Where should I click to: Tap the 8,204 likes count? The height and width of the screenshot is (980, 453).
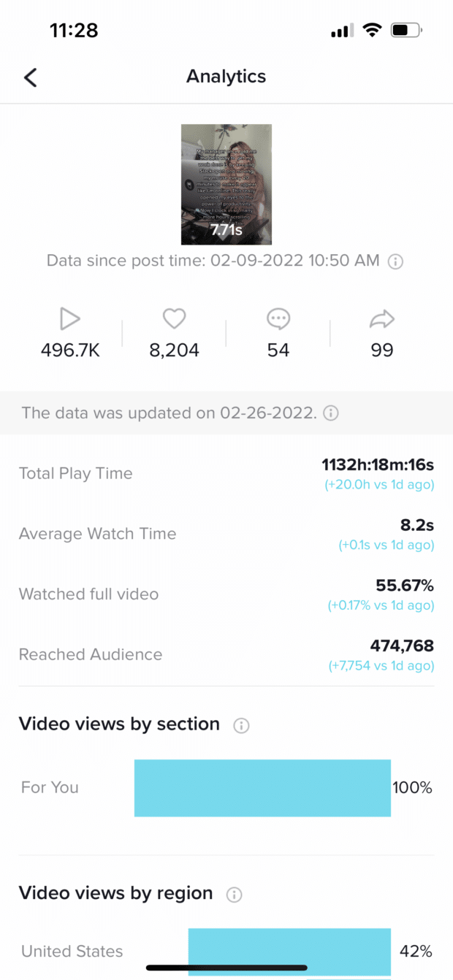click(174, 351)
